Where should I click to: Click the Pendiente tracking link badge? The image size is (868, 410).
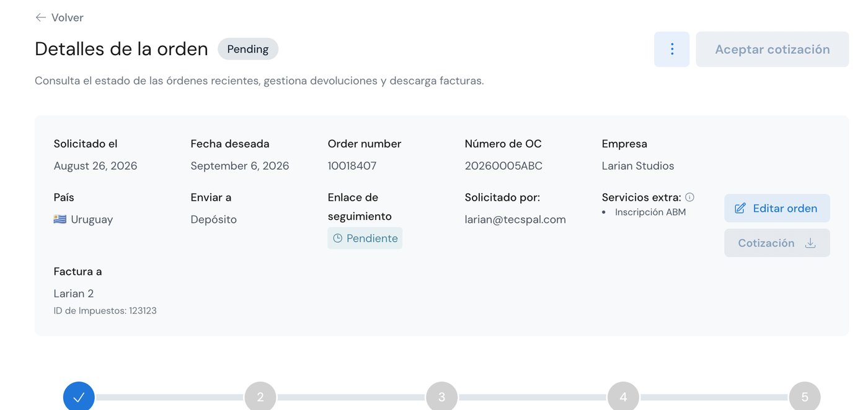click(365, 238)
